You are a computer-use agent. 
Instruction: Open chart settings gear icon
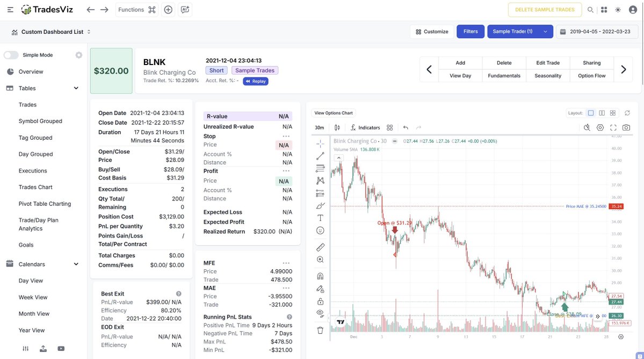(600, 128)
